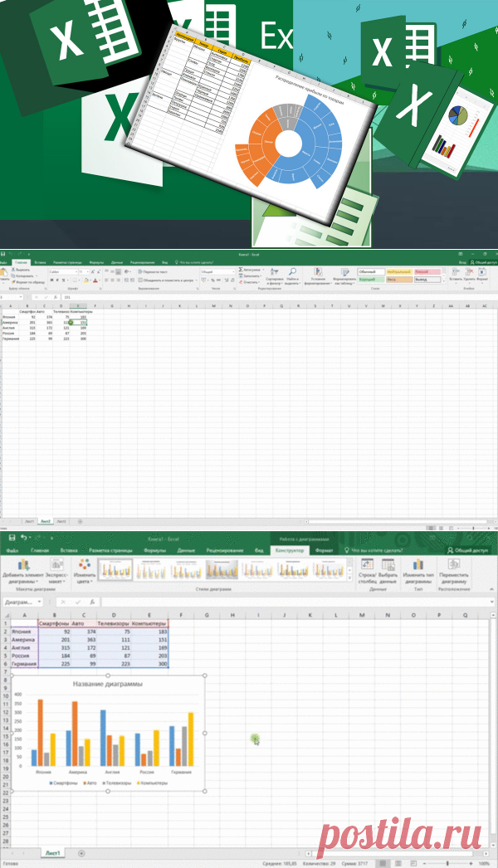Open Quick Layout (Экспресс-макет) gallery
Image resolution: width=498 pixels, height=868 pixels.
(56, 571)
